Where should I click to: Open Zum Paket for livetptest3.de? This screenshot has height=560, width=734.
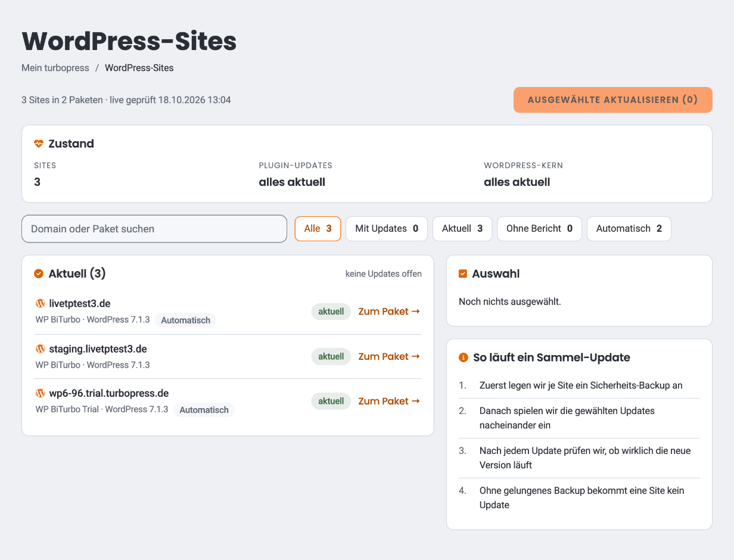pyautogui.click(x=389, y=311)
